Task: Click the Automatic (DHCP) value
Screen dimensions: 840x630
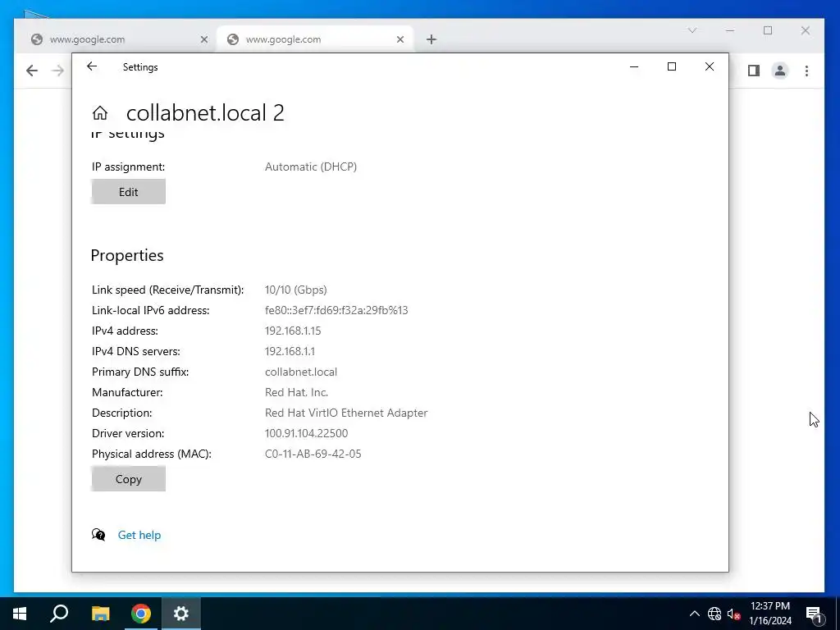Action: click(x=311, y=167)
